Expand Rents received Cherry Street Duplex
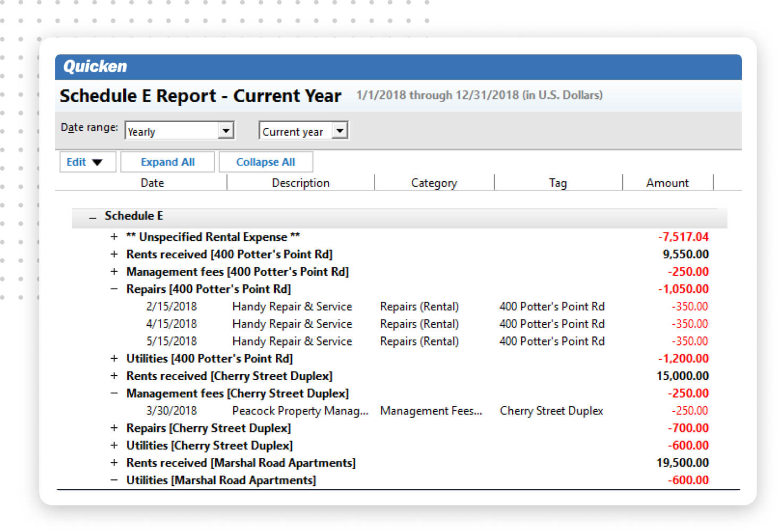This screenshot has height=532, width=779. 114,376
